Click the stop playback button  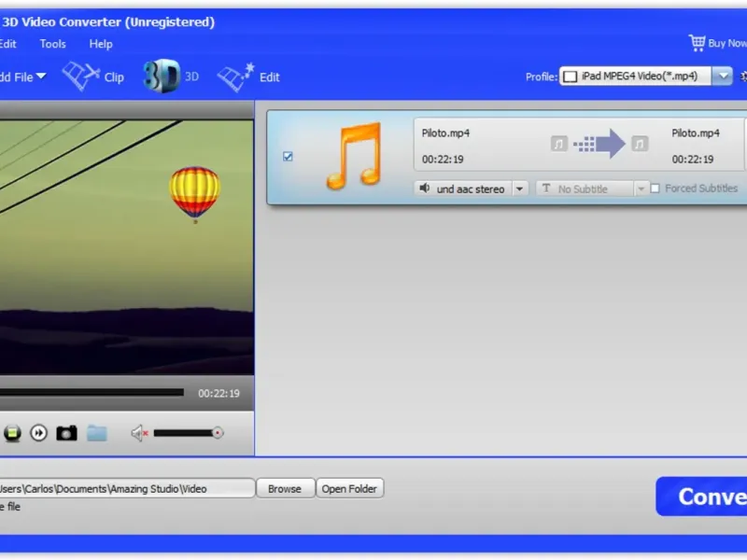click(12, 433)
